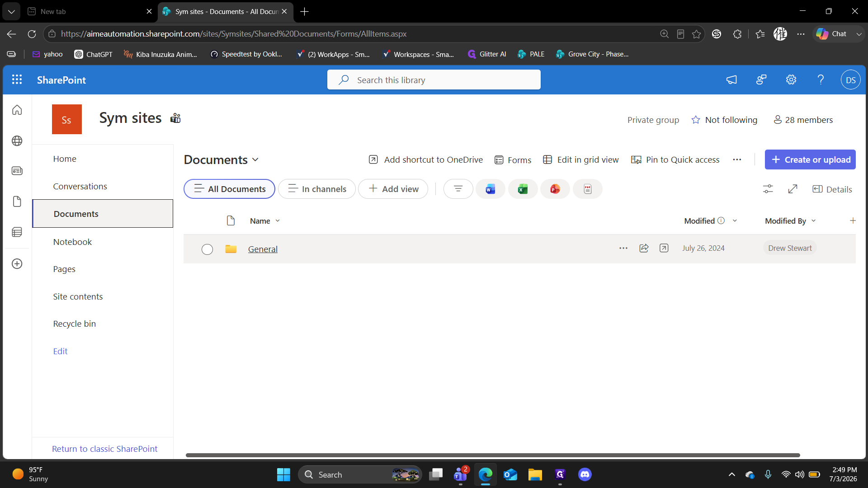Image resolution: width=868 pixels, height=488 pixels.
Task: Open the DS account profile
Action: coord(850,80)
